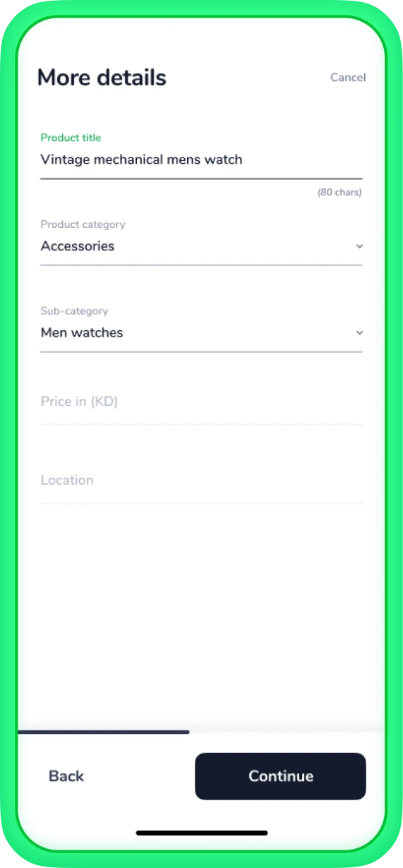Viewport: 403px width, 868px height.
Task: Tap the (80 chars) character limit hint
Action: [339, 192]
